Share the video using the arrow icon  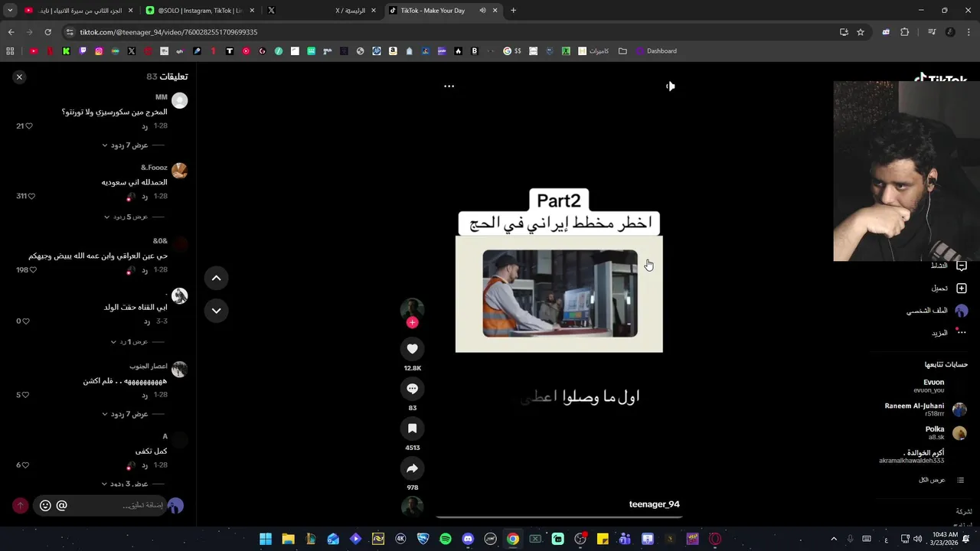pos(412,468)
